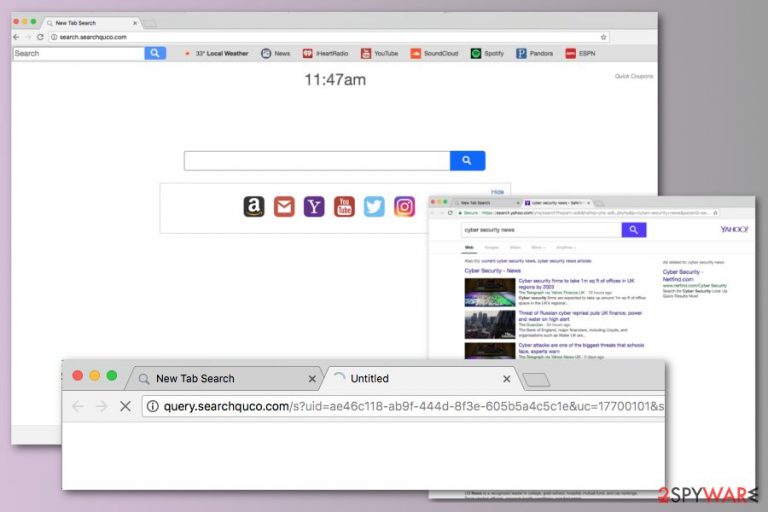Close the Untitled tab
The width and height of the screenshot is (768, 512).
click(x=507, y=379)
